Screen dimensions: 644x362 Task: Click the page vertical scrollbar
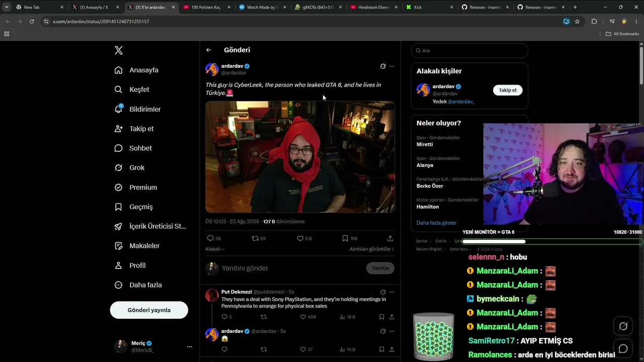pos(641,65)
